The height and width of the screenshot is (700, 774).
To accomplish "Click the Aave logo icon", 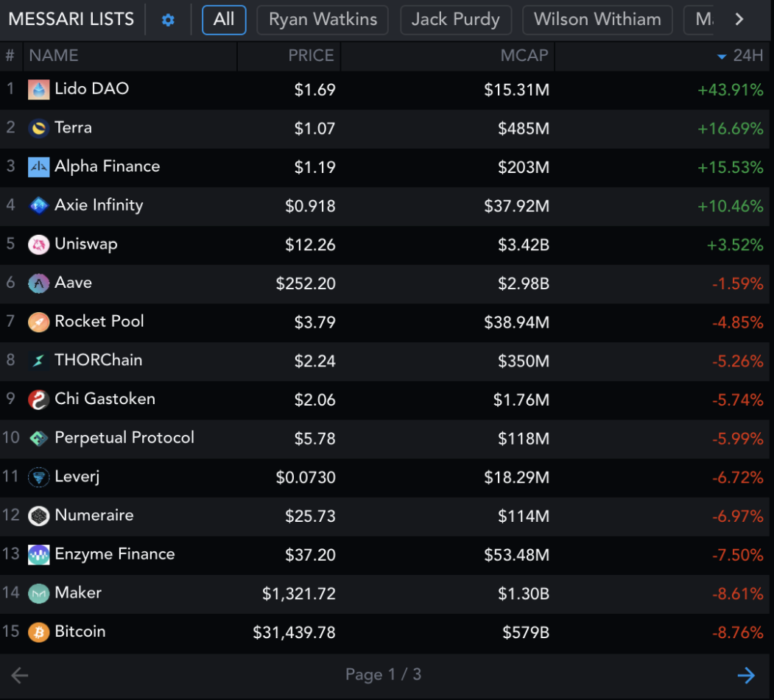I will [x=38, y=283].
